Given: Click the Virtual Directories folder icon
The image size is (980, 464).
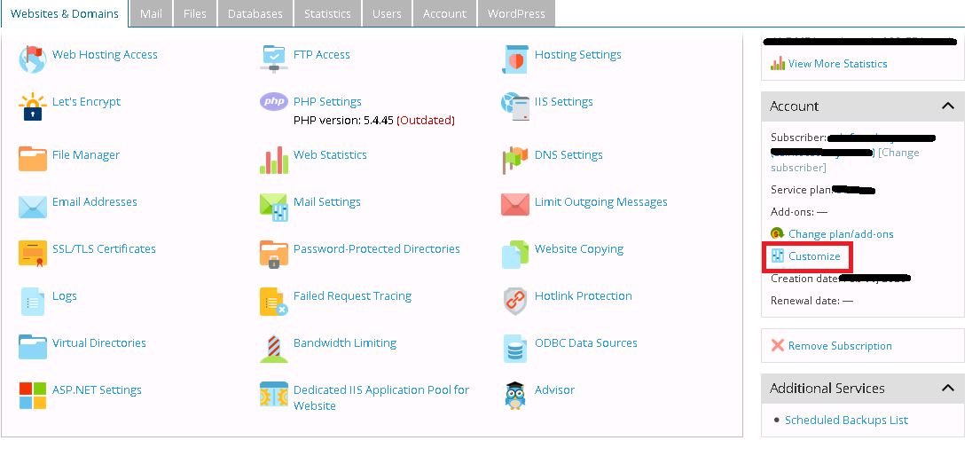Looking at the screenshot, I should click(x=33, y=347).
